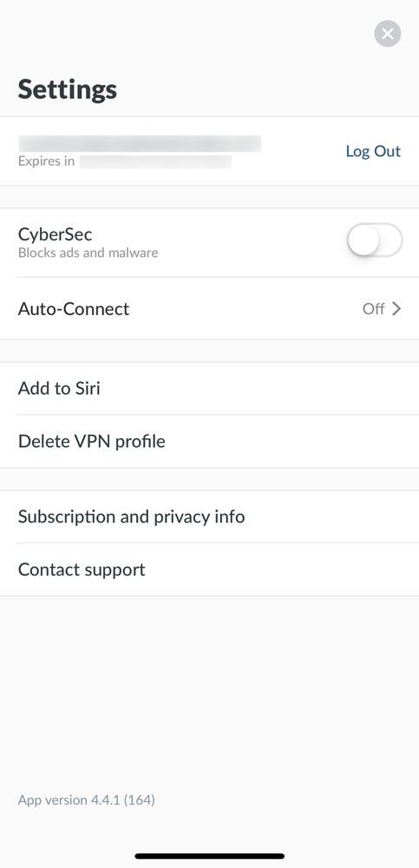Tap the CyberSec label text
The height and width of the screenshot is (868, 419).
55,234
